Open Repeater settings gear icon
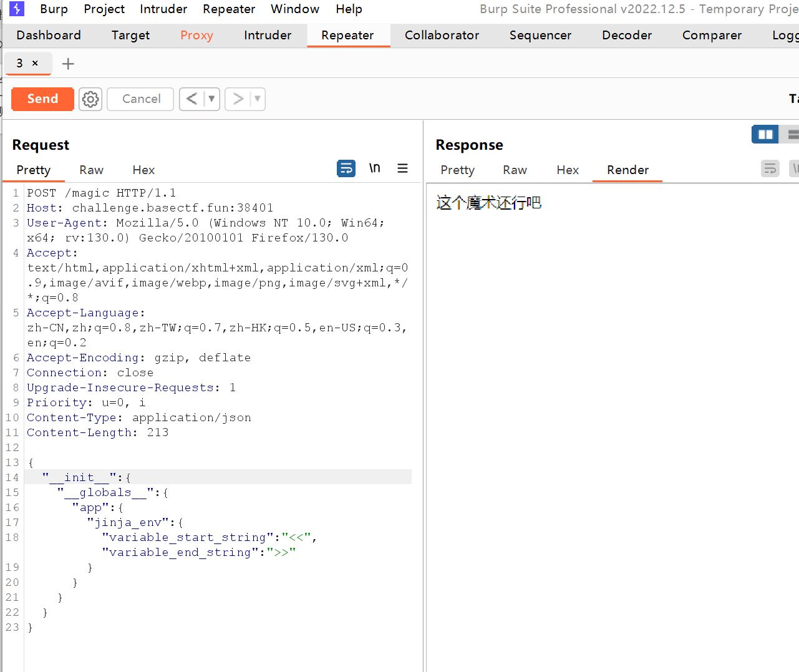 click(x=90, y=99)
